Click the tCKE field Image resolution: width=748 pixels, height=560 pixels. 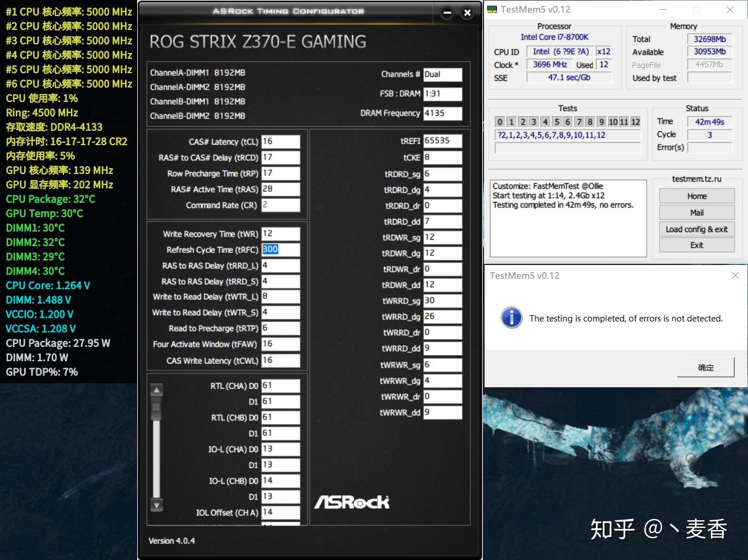point(443,157)
